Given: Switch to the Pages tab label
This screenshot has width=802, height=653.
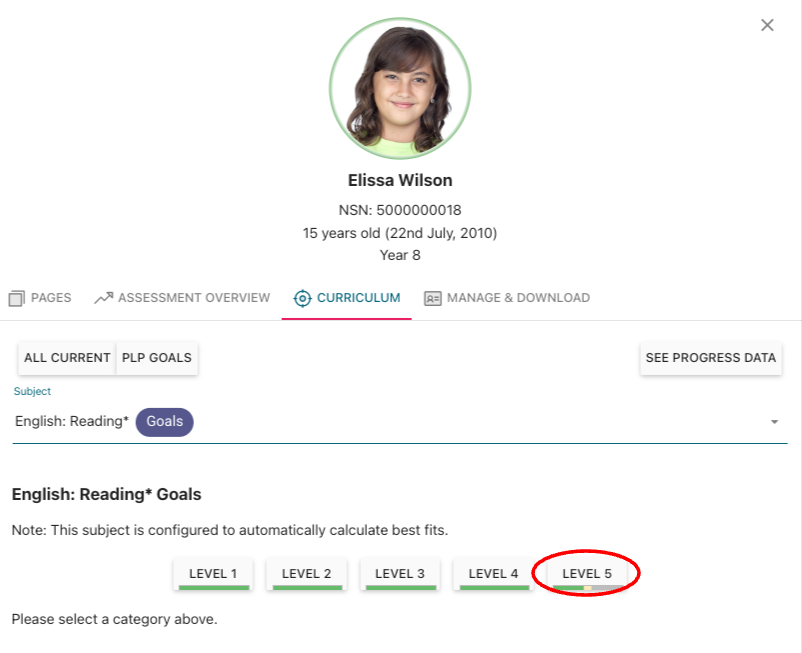Looking at the screenshot, I should [51, 298].
